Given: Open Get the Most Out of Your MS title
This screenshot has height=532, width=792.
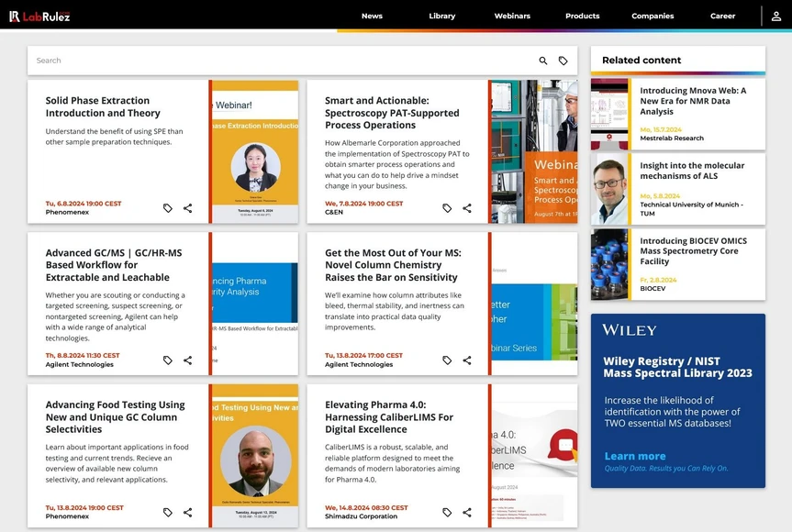Looking at the screenshot, I should pos(393,265).
